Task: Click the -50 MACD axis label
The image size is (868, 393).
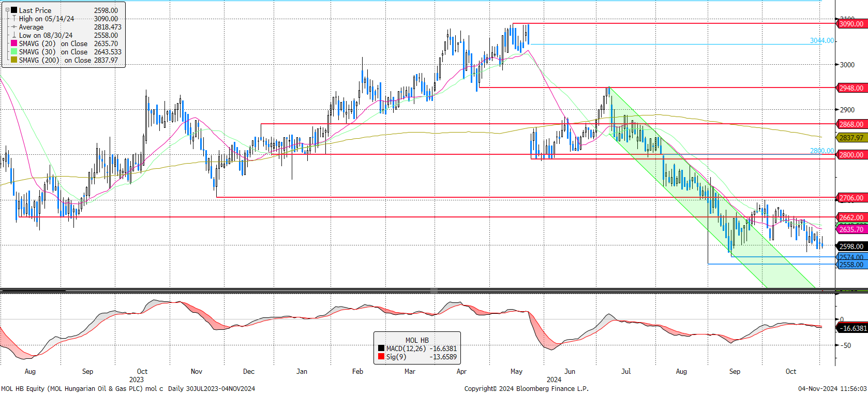Action: [845, 345]
